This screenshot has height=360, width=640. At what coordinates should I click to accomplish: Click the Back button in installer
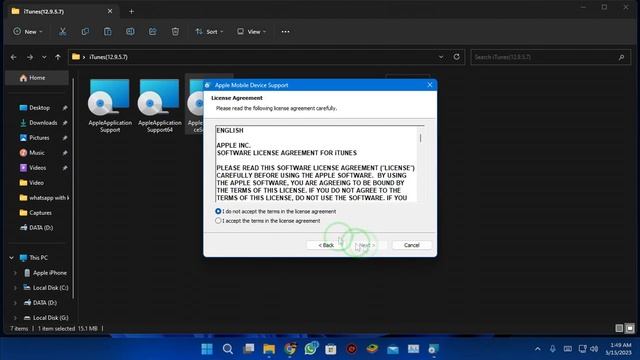(x=326, y=245)
